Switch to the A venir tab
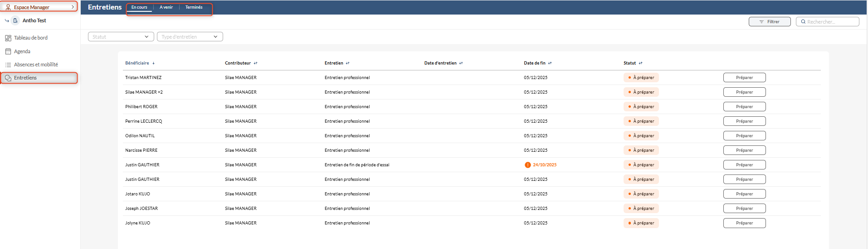This screenshot has width=868, height=249. click(x=166, y=7)
